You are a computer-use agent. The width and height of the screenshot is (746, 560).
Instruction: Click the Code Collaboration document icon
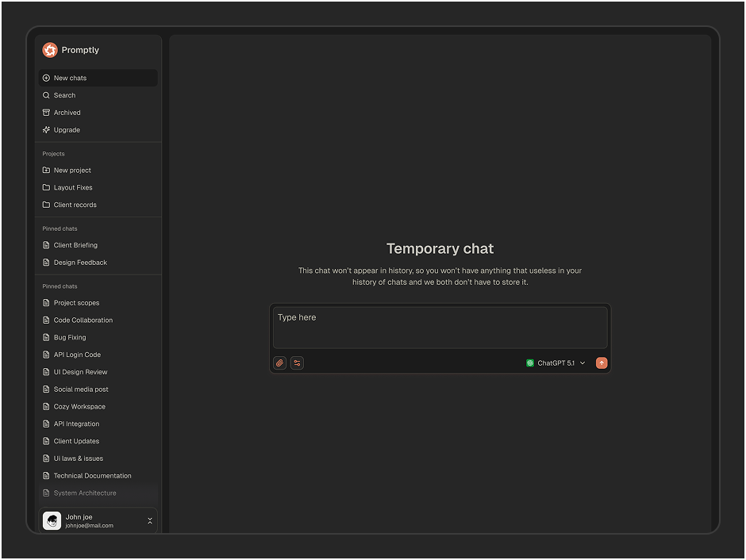[x=46, y=320]
